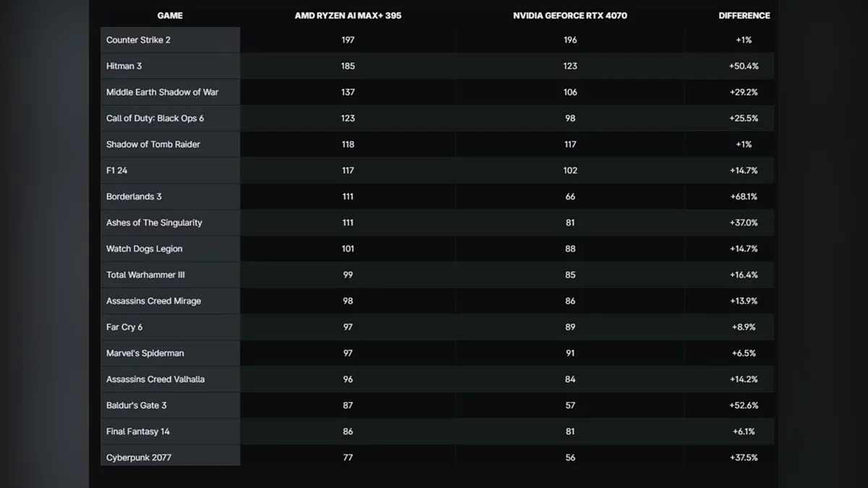Select the Far Cry 6 row label
868x488 pixels.
tap(124, 327)
